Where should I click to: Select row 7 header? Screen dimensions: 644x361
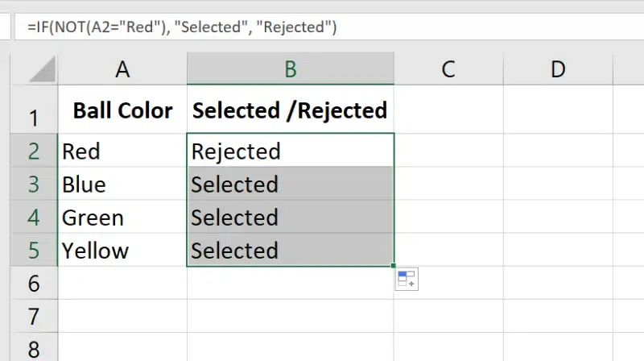point(33,317)
